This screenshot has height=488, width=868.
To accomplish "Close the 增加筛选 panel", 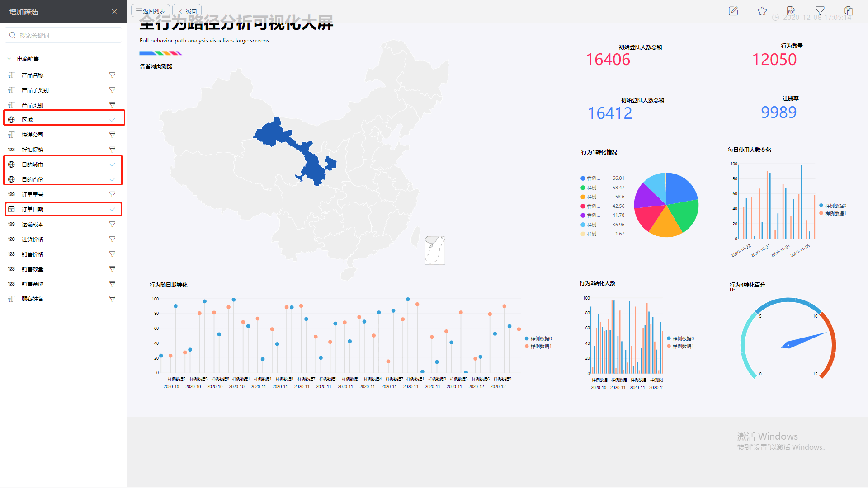I will (x=114, y=12).
